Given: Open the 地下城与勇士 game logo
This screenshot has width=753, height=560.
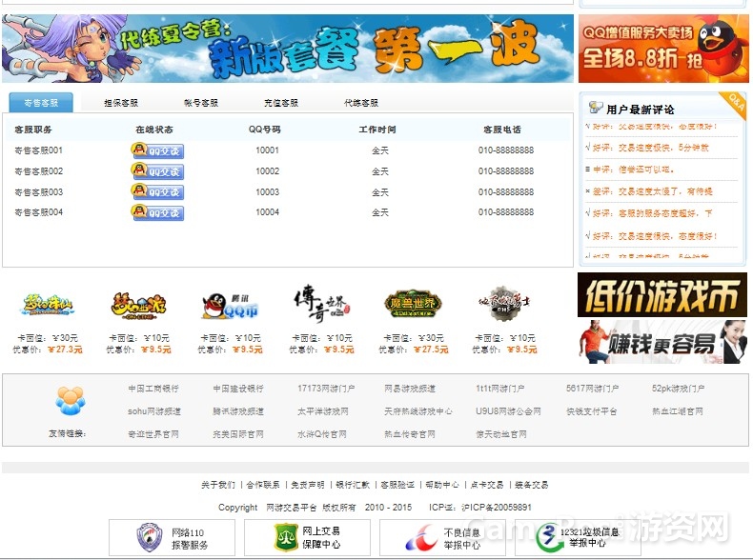Looking at the screenshot, I should click(x=504, y=303).
